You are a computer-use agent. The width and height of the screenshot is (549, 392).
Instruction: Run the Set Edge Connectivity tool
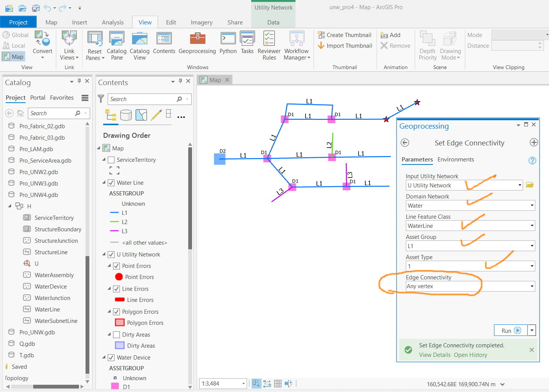(x=510, y=331)
